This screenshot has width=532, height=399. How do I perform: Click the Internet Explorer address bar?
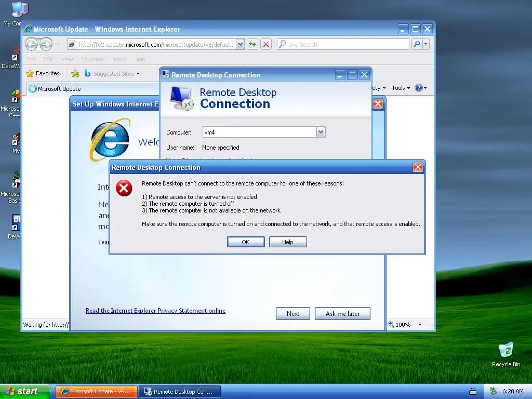(x=151, y=45)
